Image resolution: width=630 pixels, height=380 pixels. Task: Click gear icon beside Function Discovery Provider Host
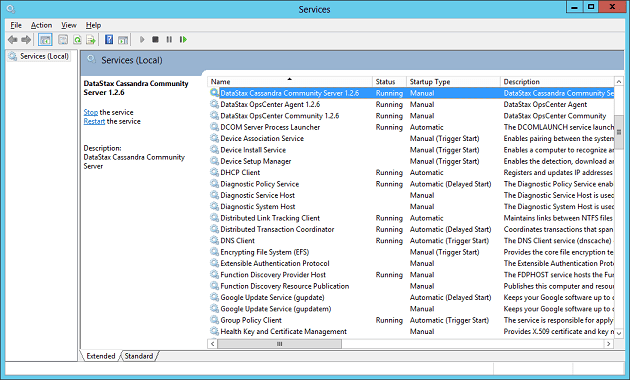[215, 275]
